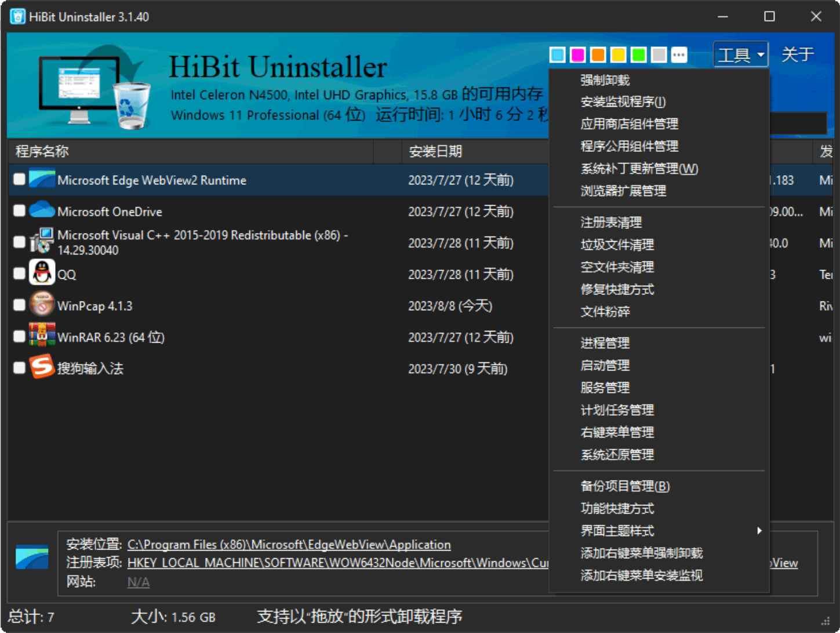Click the QQ penguin icon
840x633 pixels.
(42, 272)
